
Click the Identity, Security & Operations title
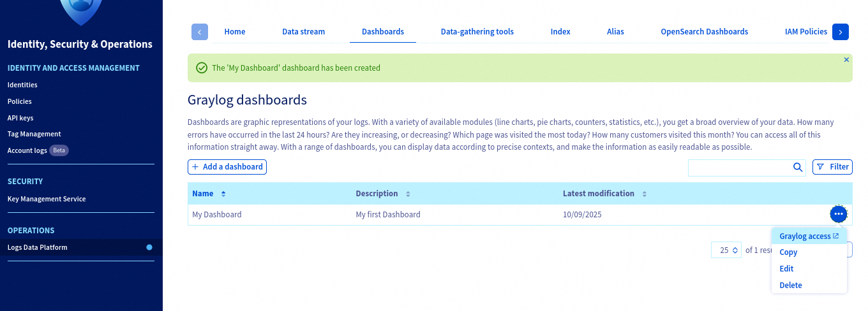80,45
